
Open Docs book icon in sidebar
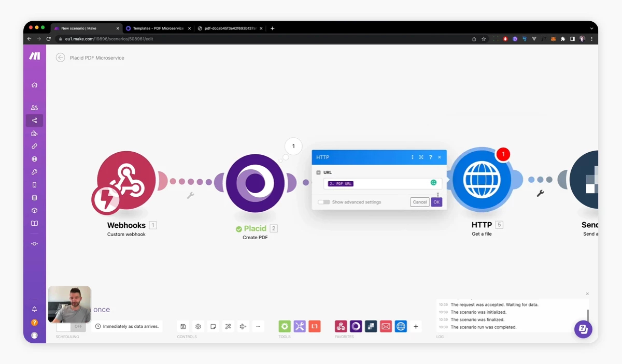pyautogui.click(x=34, y=224)
